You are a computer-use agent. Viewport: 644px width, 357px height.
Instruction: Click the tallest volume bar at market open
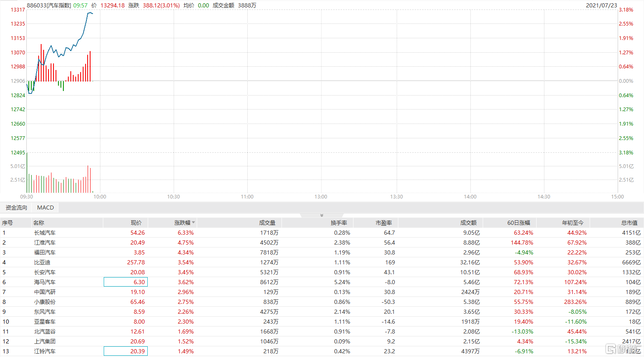27,173
